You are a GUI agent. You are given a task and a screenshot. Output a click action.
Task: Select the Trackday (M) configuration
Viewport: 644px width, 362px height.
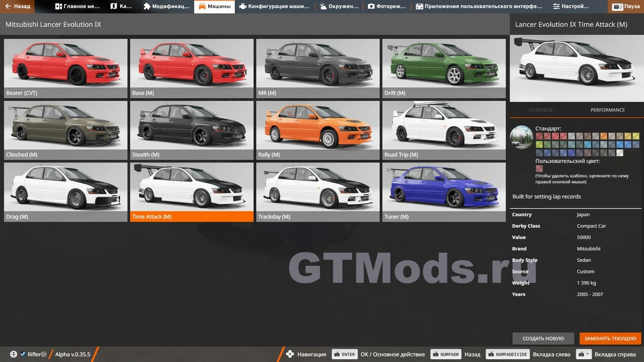pyautogui.click(x=318, y=192)
